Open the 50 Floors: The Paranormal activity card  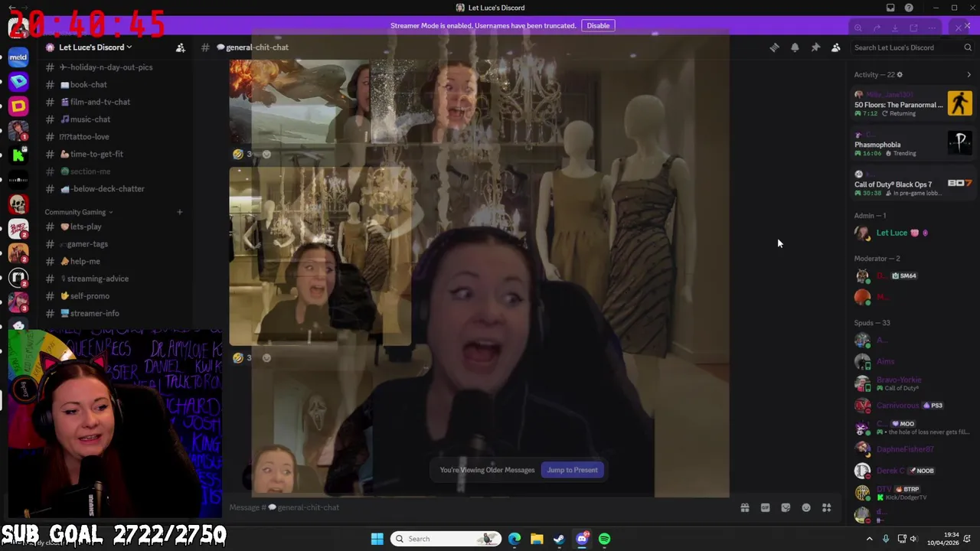913,103
